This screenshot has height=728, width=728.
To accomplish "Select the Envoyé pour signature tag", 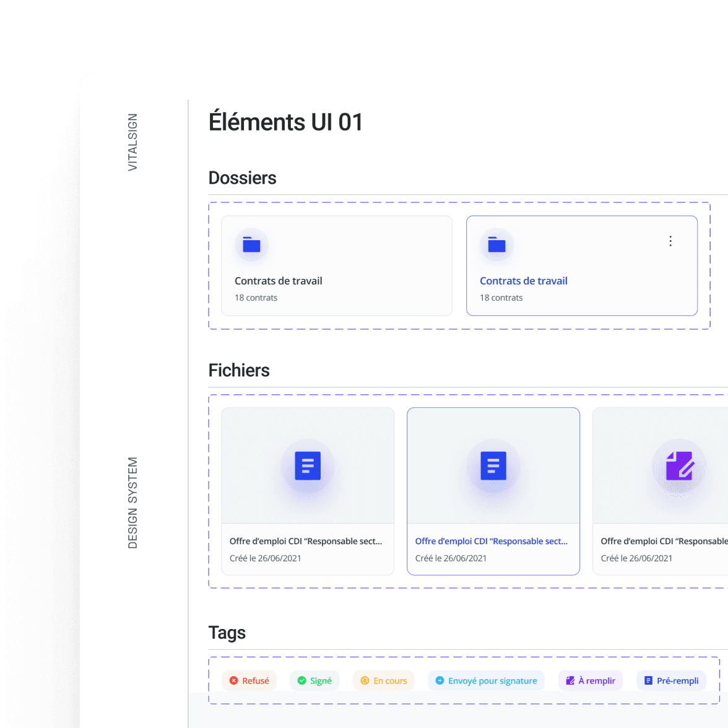I will click(x=486, y=680).
